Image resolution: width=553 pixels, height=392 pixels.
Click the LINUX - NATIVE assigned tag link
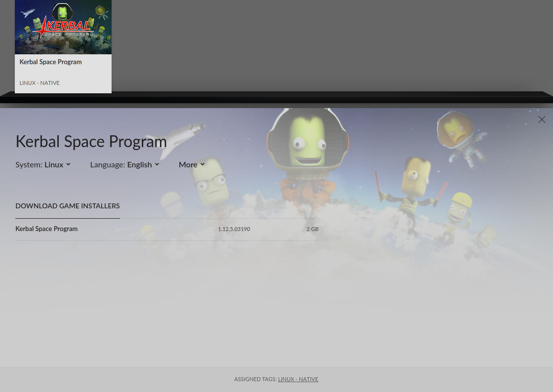click(298, 379)
